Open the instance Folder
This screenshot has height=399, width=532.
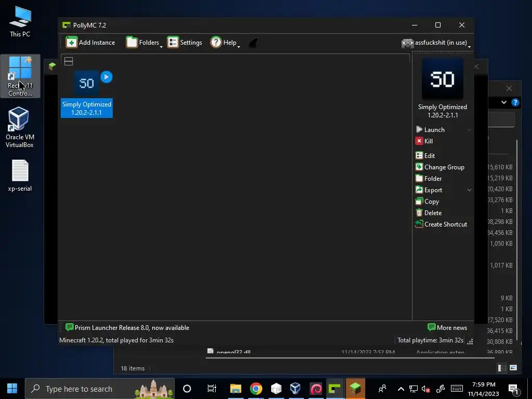pos(429,179)
